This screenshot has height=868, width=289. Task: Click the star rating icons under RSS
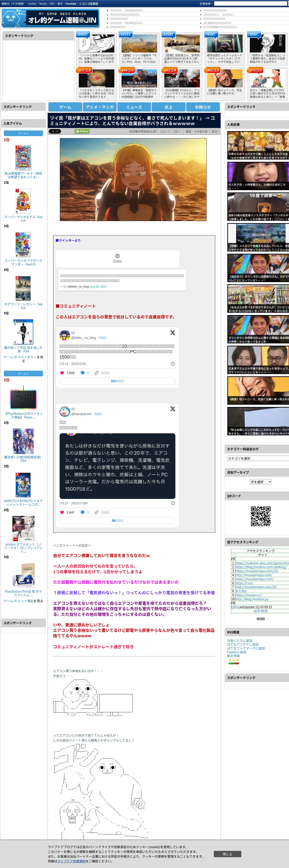pyautogui.click(x=234, y=660)
